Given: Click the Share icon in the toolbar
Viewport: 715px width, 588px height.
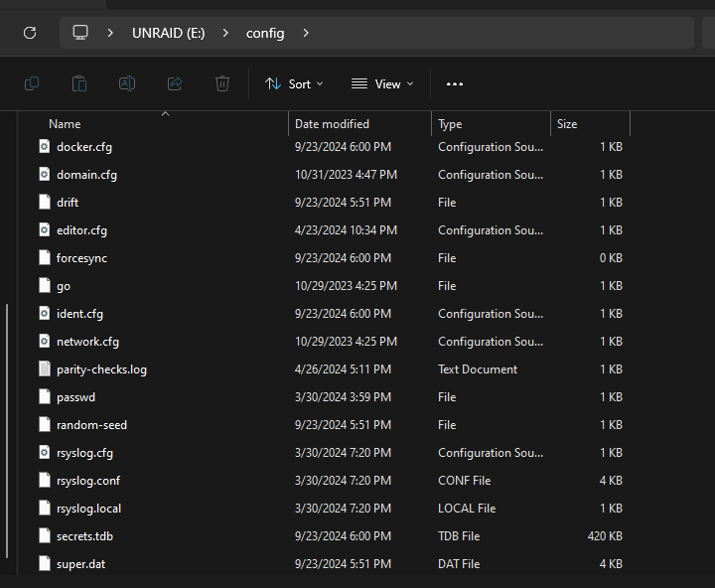Looking at the screenshot, I should tap(175, 84).
